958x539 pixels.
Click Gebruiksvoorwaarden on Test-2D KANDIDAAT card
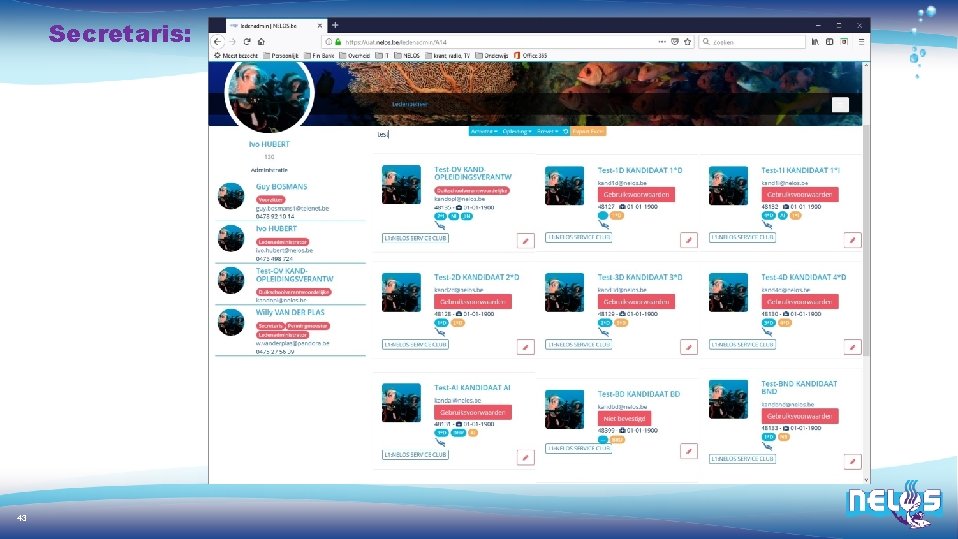tap(473, 302)
